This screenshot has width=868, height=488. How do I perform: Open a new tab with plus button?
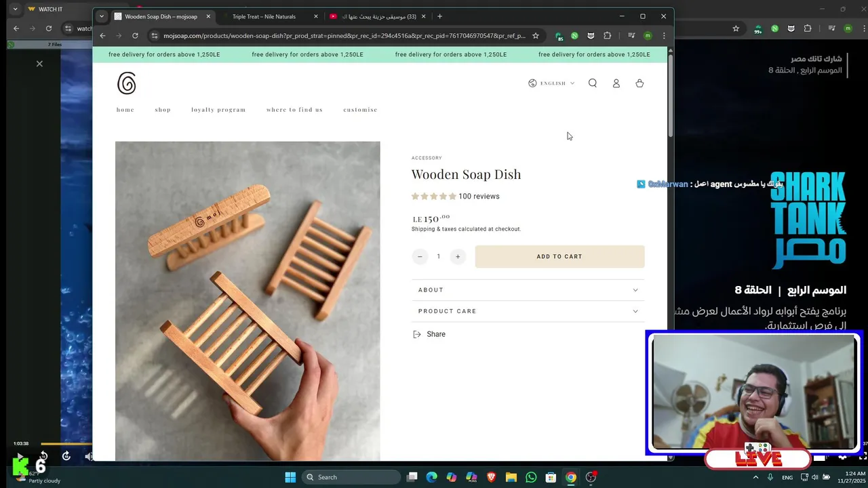tap(439, 16)
